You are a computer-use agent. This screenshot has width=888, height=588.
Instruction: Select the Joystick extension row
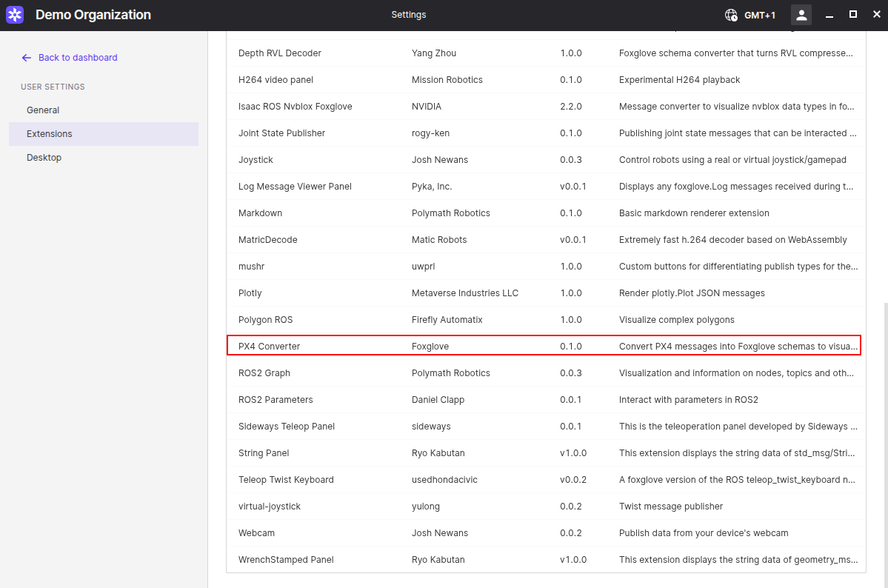pos(546,160)
